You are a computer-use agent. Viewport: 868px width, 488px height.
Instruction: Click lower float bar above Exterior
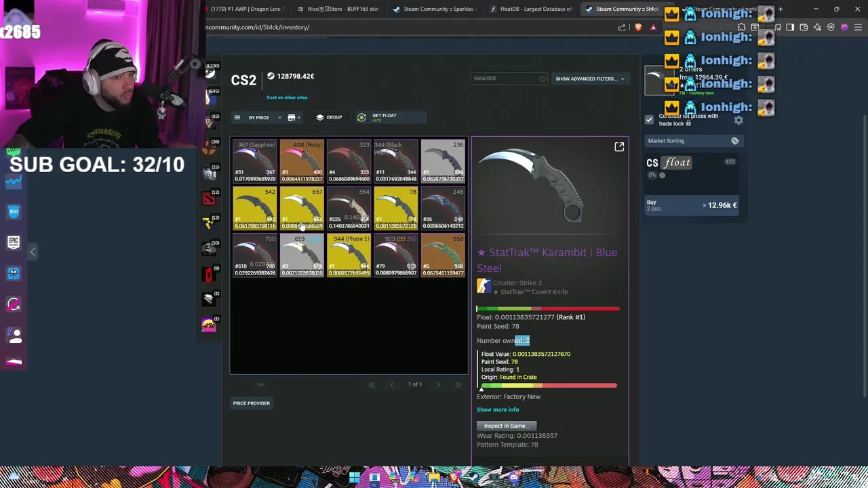pos(549,386)
